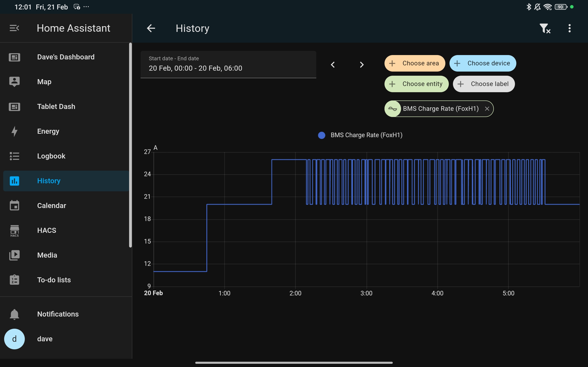Click the HACS store icon
588x367 pixels.
[14, 230]
